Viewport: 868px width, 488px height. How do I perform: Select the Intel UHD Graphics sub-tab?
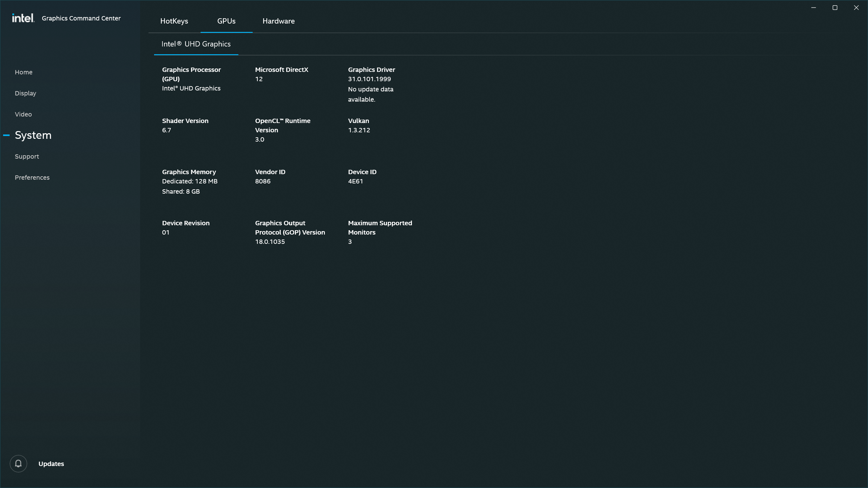click(196, 44)
